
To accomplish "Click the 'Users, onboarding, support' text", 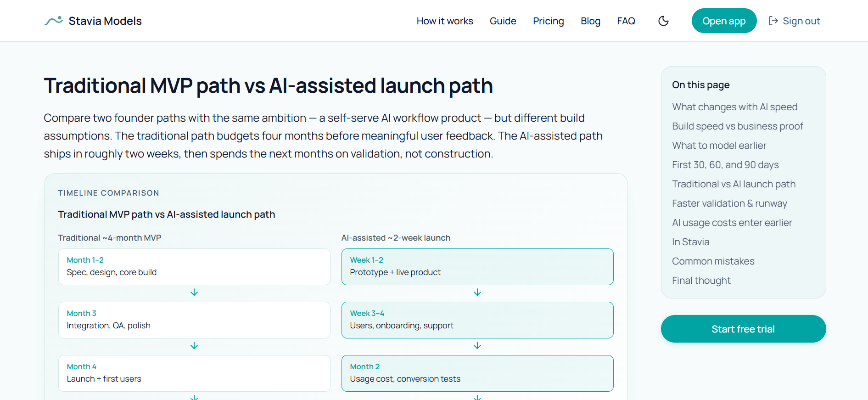I will coord(402,326).
